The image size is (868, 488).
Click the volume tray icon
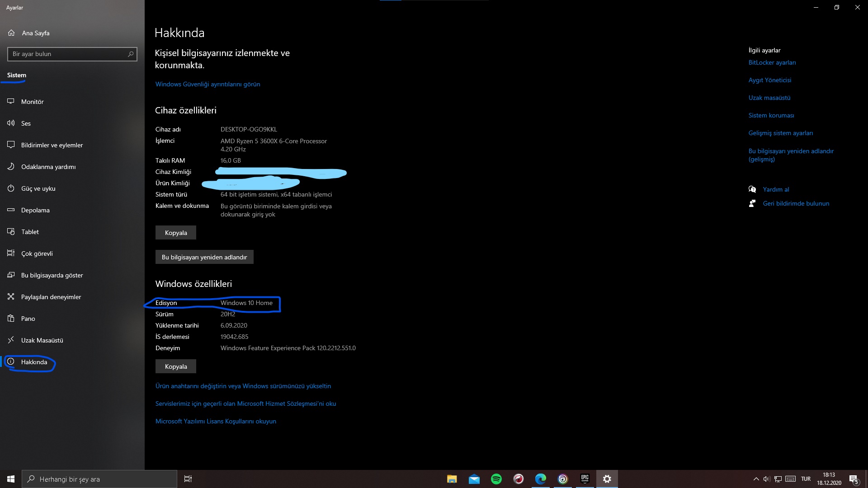(767, 479)
